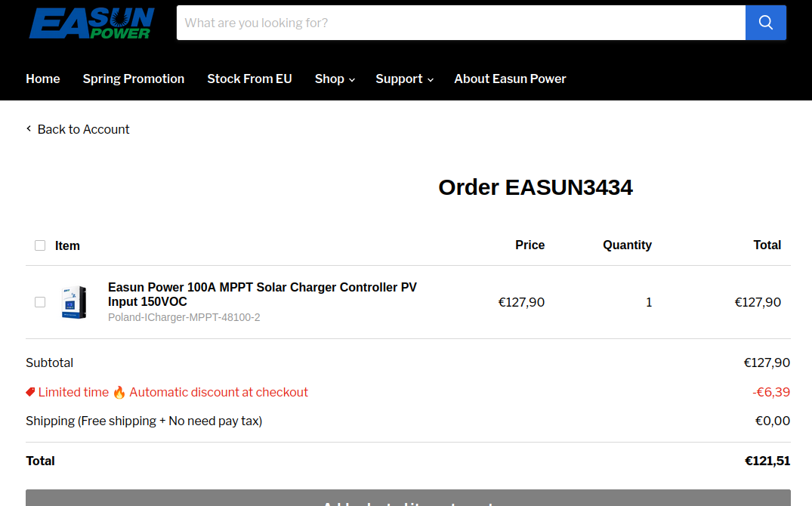The height and width of the screenshot is (506, 812).
Task: Click the Back to Account link
Action: tap(83, 129)
